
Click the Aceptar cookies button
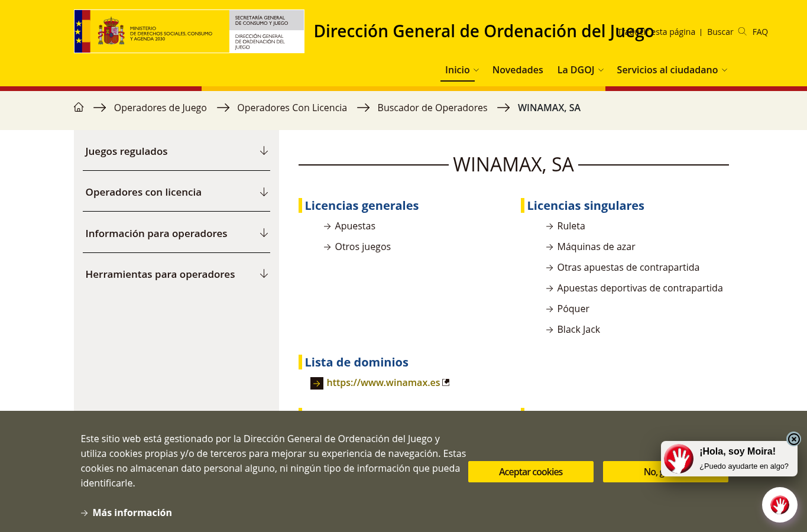[531, 472]
